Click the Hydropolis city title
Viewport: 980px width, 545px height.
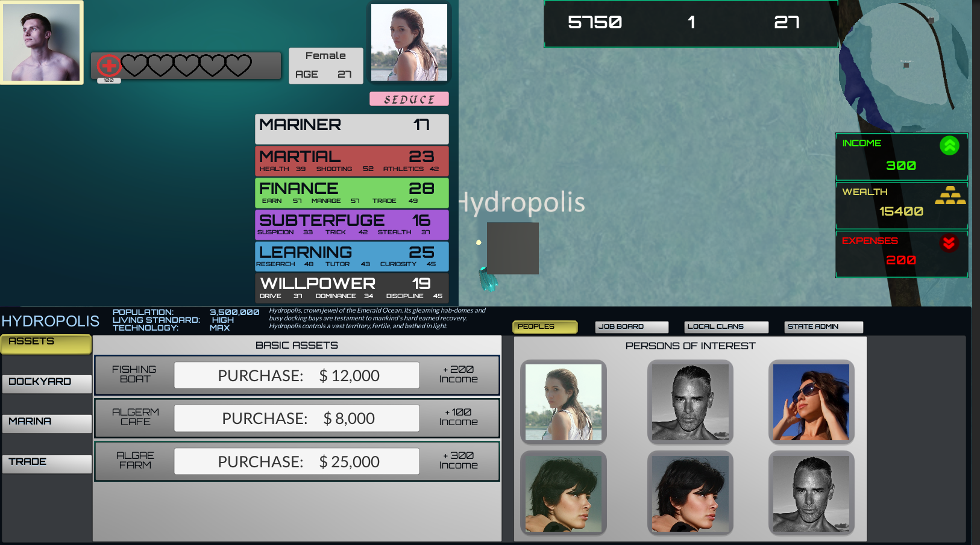(x=51, y=321)
